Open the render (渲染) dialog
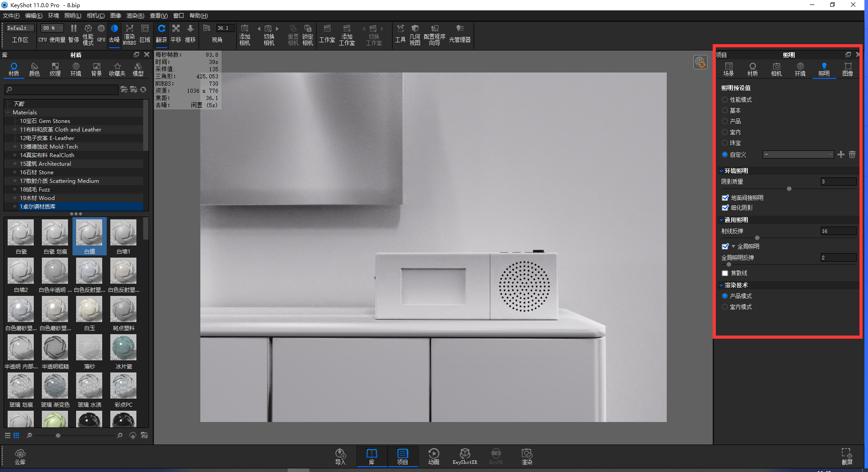 (527, 456)
